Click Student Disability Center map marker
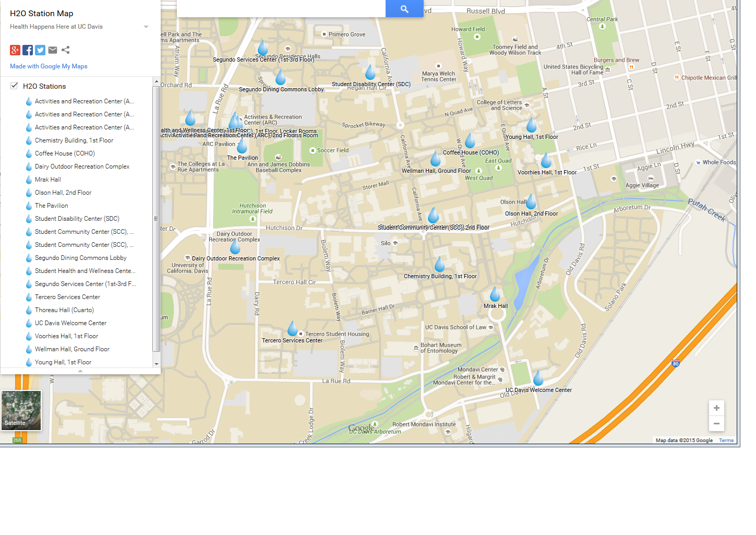756x535 pixels. 370,72
